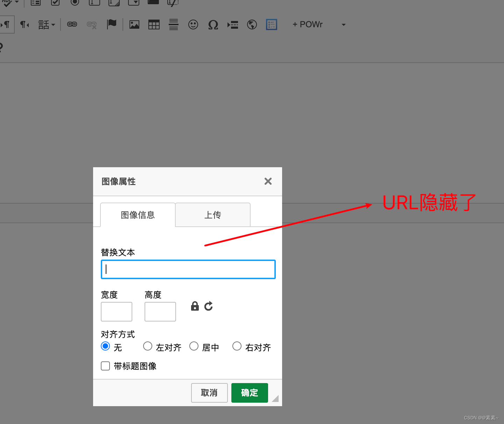The image size is (504, 424).
Task: Enable the 带标题图像 checkbox
Action: coord(105,366)
